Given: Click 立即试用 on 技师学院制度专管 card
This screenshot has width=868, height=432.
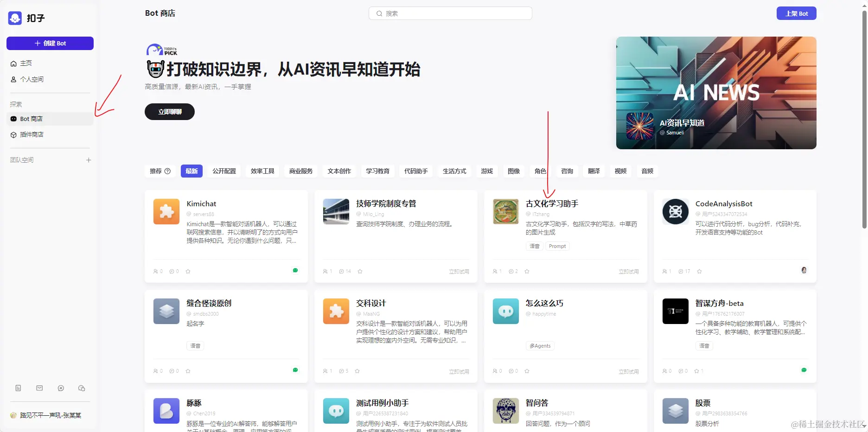Looking at the screenshot, I should coord(459,272).
